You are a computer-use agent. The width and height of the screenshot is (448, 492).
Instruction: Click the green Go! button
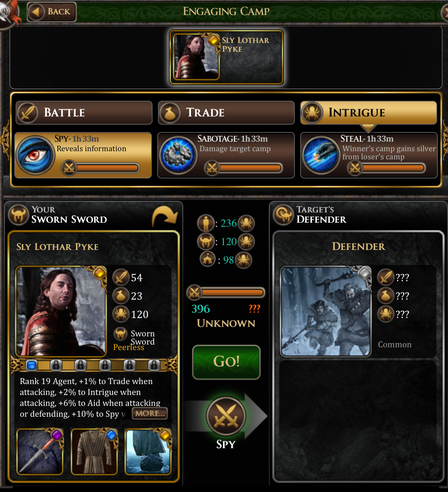tap(226, 362)
